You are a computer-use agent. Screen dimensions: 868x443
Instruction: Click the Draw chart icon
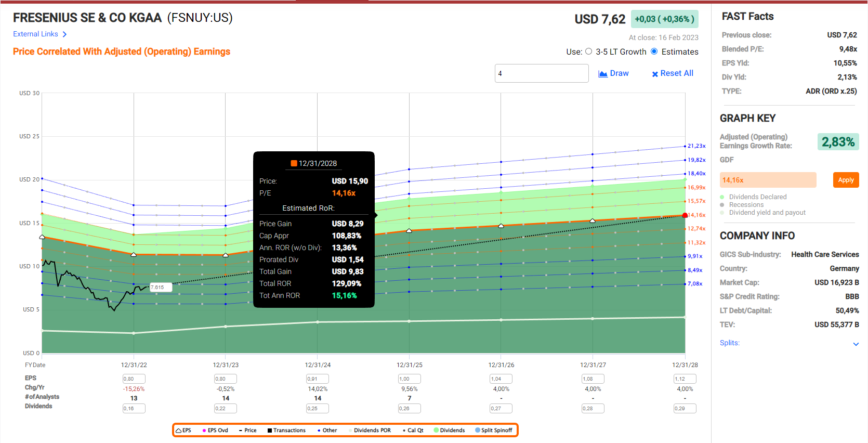[603, 74]
